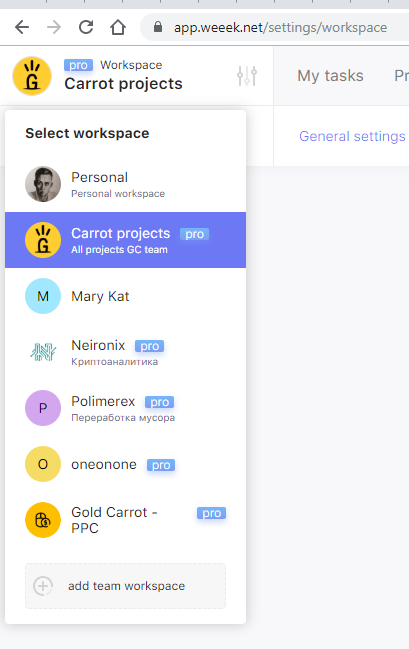Click browser back arrow

(x=22, y=28)
